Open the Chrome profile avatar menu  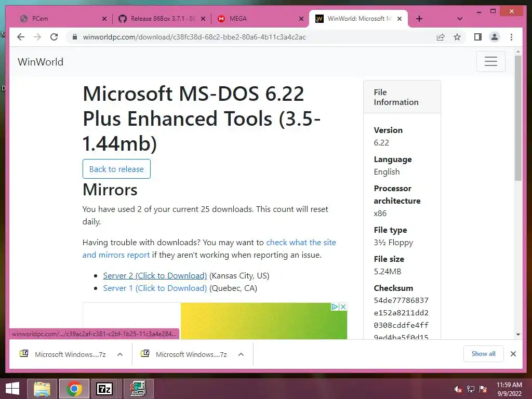point(495,37)
